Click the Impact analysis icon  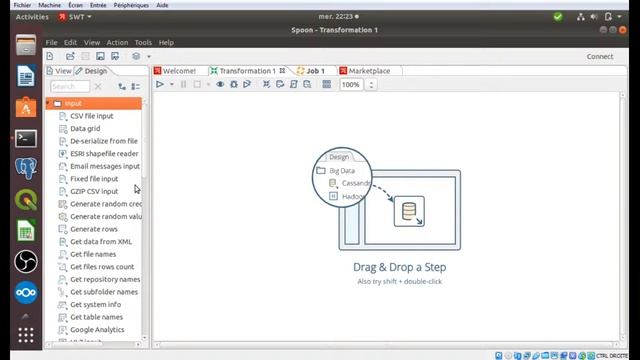coord(280,84)
